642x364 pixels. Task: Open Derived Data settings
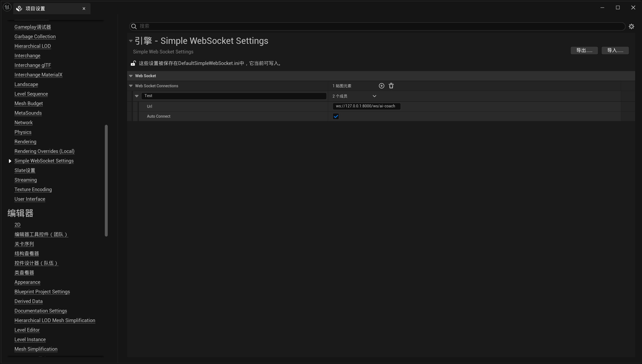pyautogui.click(x=29, y=301)
